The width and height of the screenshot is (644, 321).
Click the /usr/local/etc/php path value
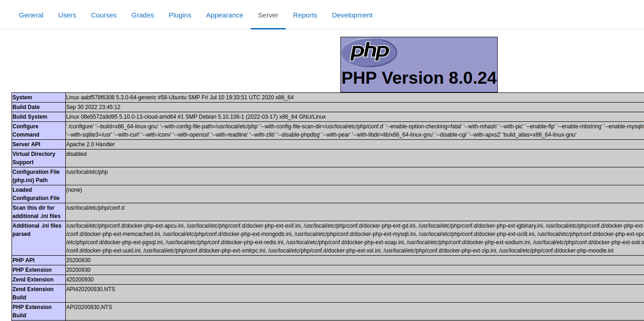(87, 172)
